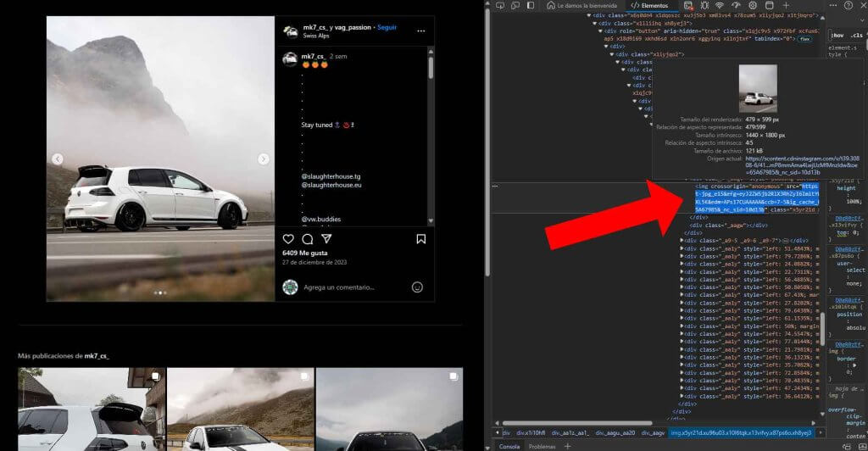Open the Inspect element picker tool
Viewport: 868px width, 451px height.
pyautogui.click(x=500, y=6)
